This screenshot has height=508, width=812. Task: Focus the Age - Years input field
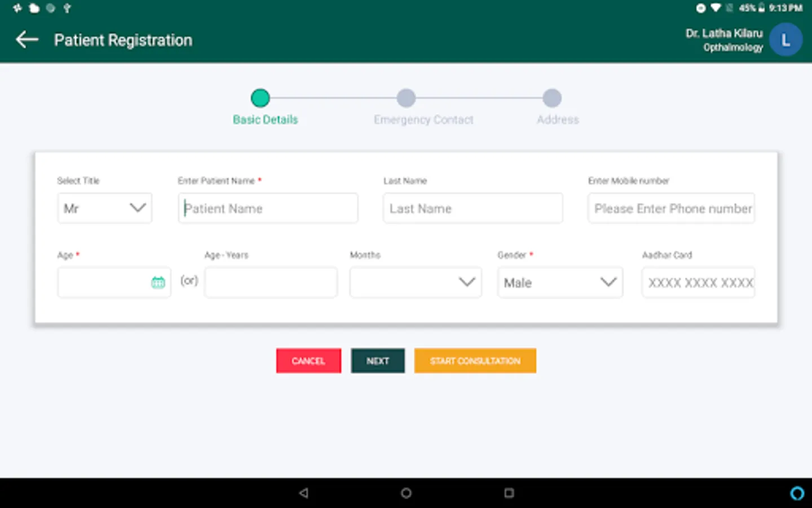(271, 282)
